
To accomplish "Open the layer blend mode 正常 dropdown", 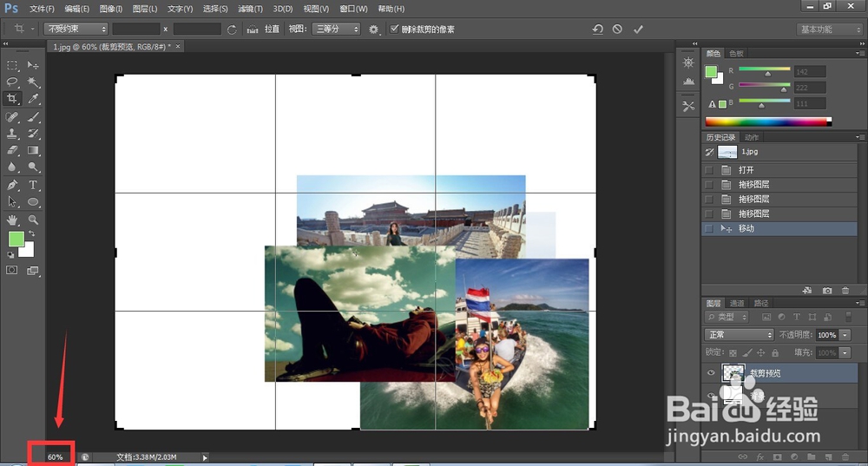I will click(739, 335).
